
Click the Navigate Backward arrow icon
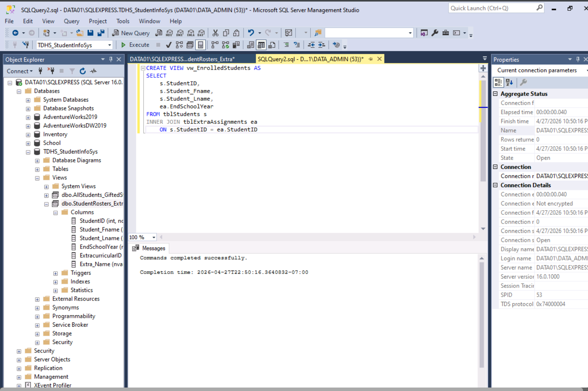(15, 33)
